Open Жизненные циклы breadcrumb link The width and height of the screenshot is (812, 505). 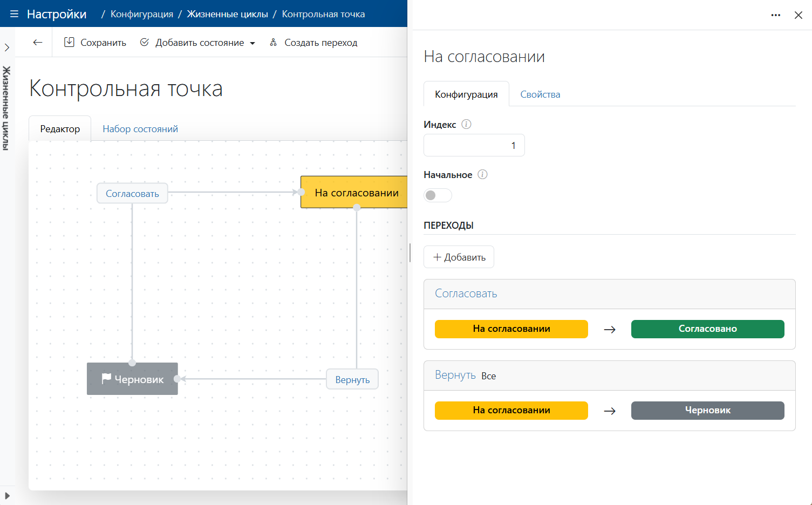coord(228,14)
